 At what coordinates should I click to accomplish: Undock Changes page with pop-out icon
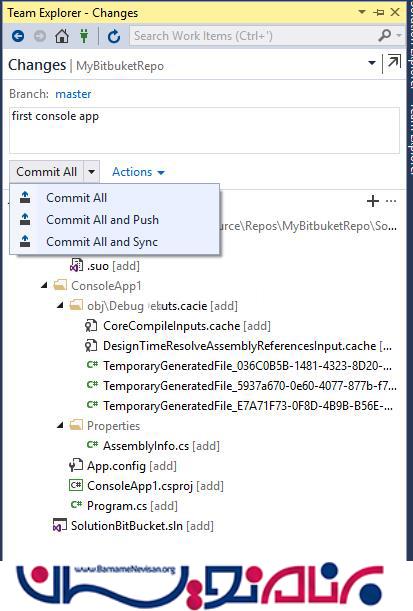394,62
